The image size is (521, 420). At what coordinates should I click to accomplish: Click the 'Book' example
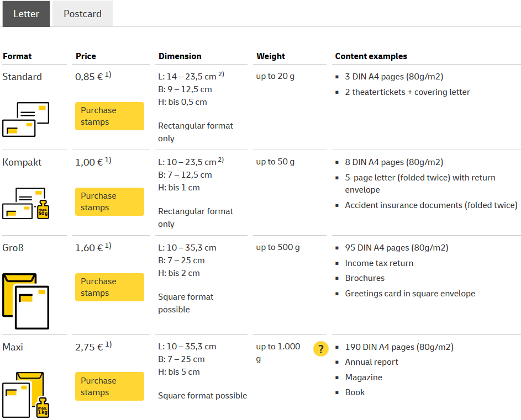(x=355, y=392)
